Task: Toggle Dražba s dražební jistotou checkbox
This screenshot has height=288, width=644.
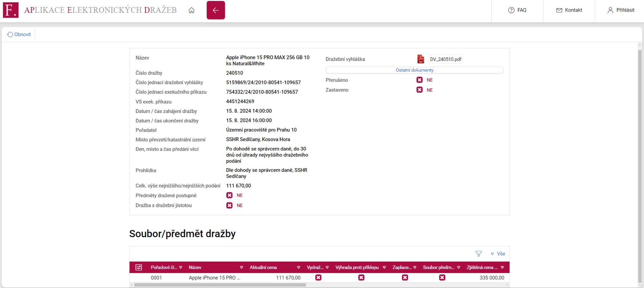Action: pos(229,206)
